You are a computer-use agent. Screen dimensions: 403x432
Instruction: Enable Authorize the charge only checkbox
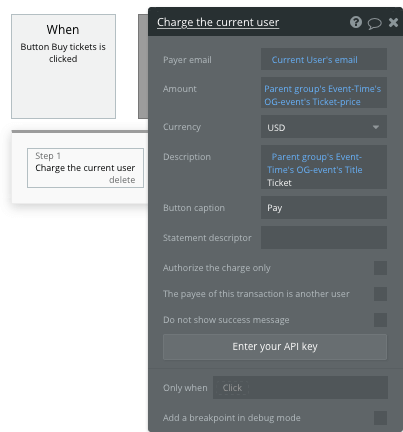380,268
